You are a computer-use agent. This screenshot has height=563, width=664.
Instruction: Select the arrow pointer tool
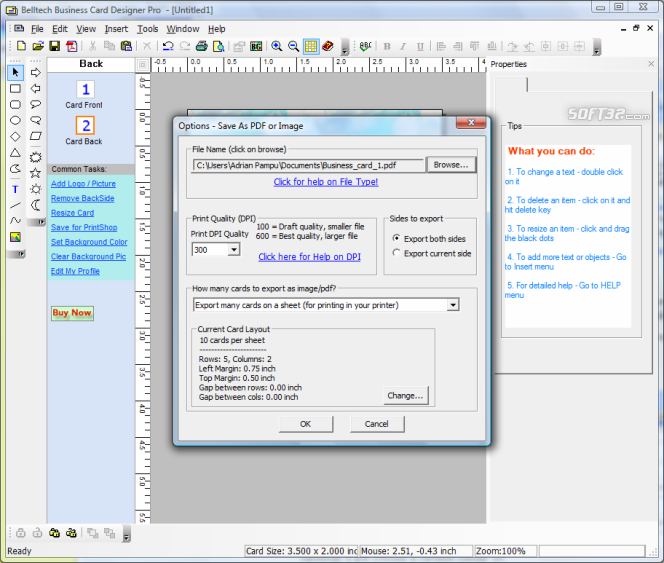tap(15, 72)
